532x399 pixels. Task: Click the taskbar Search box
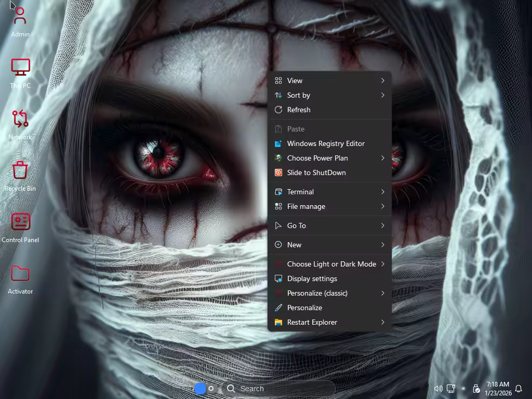(278, 389)
